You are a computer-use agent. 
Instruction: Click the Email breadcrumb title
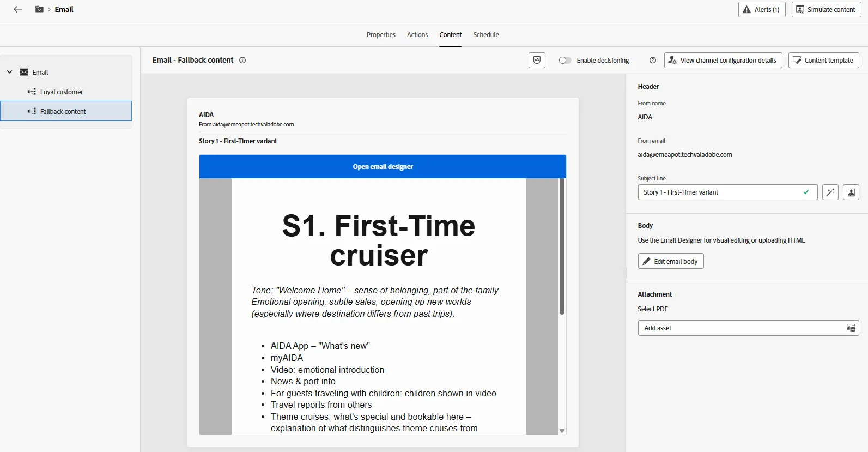(x=64, y=9)
